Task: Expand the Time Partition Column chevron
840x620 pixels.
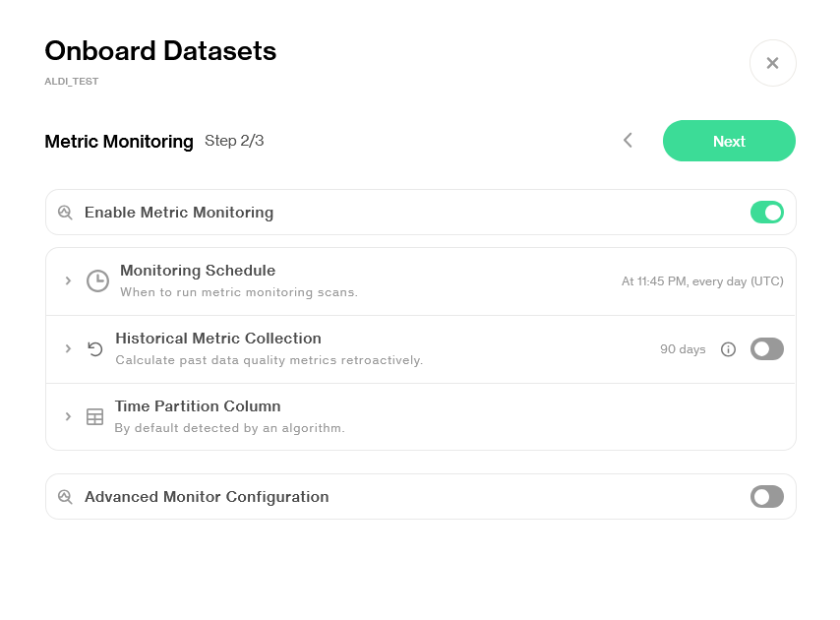Action: click(x=68, y=416)
